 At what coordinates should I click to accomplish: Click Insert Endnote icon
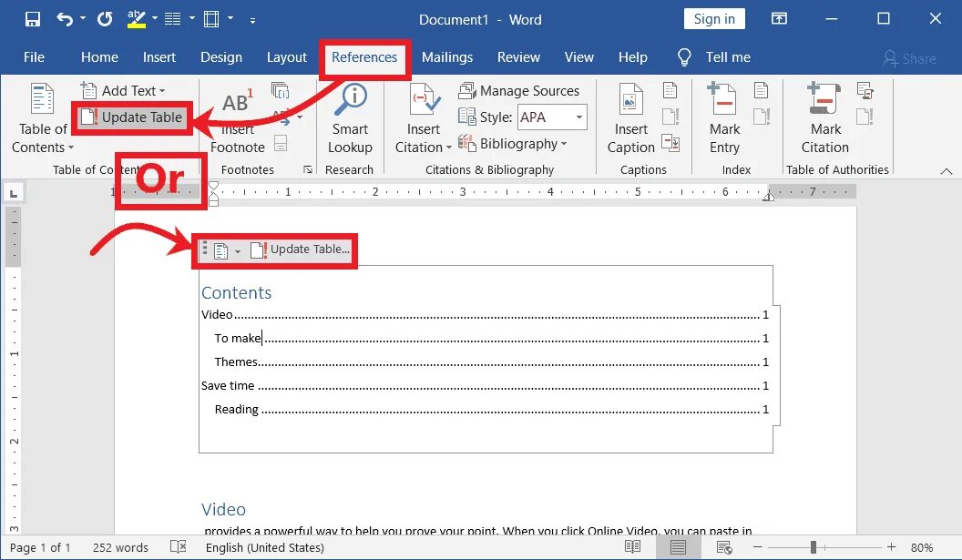click(281, 91)
